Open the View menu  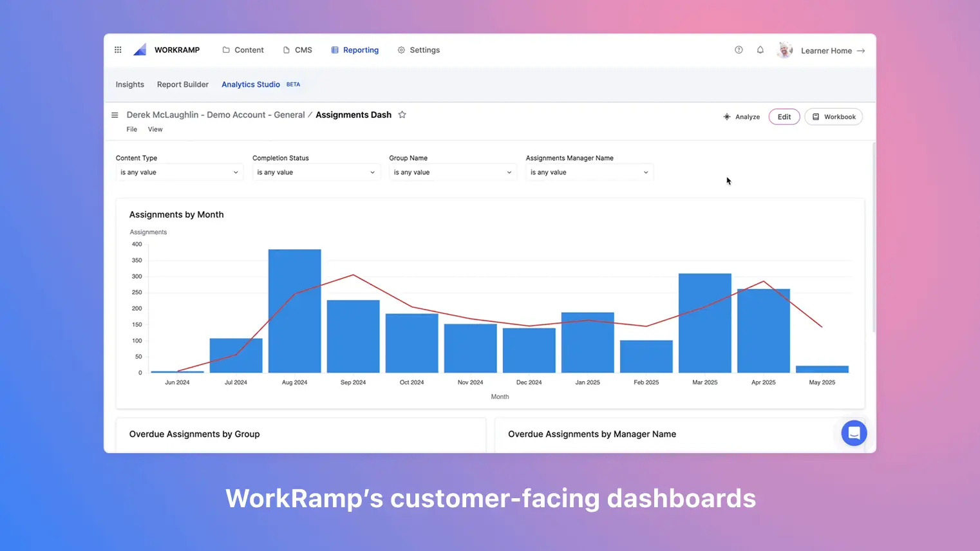coord(155,129)
